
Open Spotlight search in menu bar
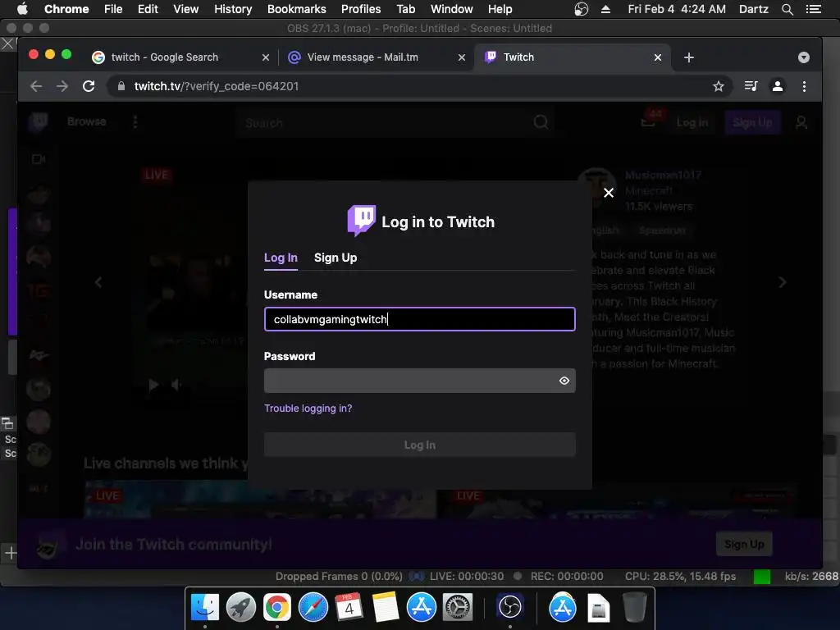(x=787, y=9)
